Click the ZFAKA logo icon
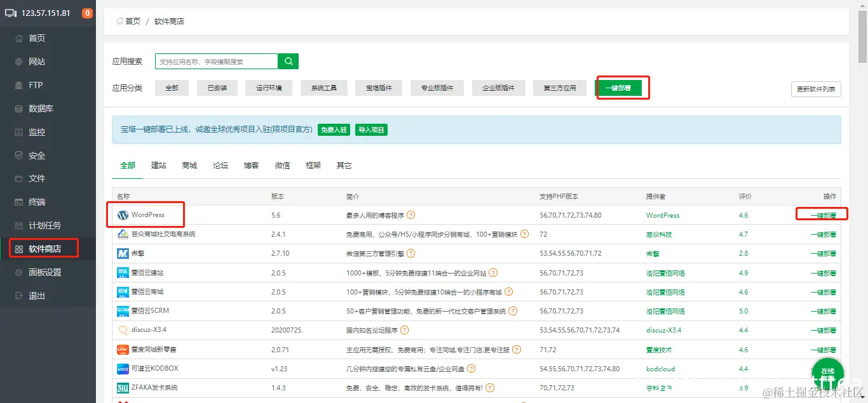 tap(123, 388)
